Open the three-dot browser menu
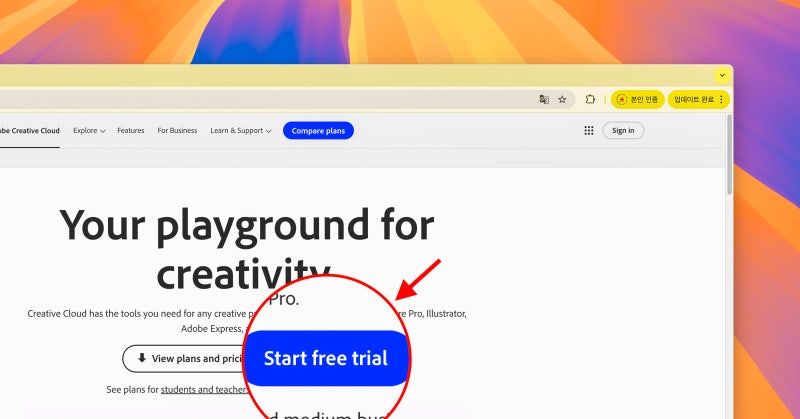 click(721, 100)
